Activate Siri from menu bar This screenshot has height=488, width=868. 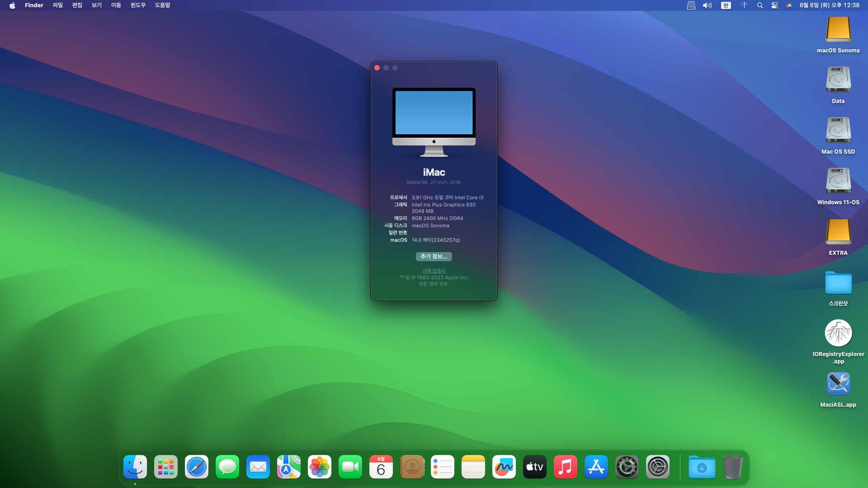tap(789, 5)
